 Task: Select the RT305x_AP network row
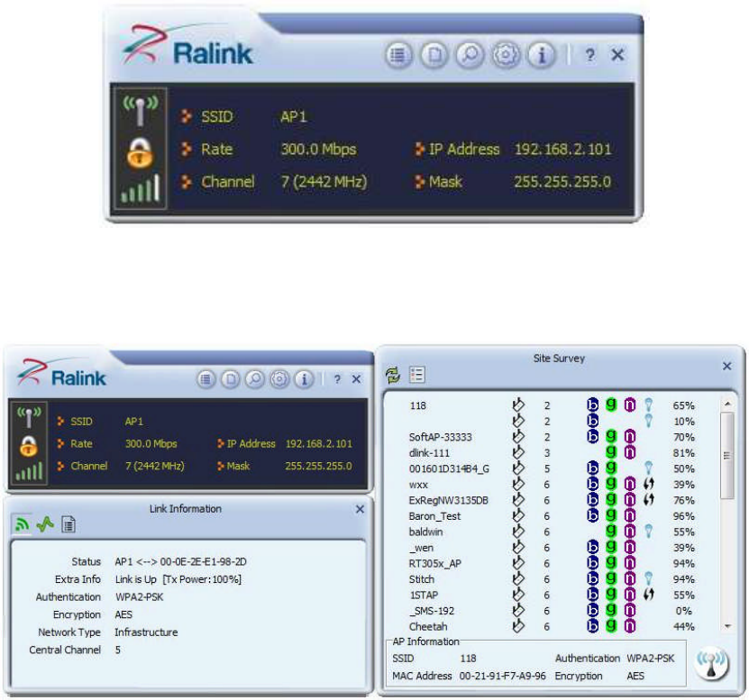(x=552, y=563)
